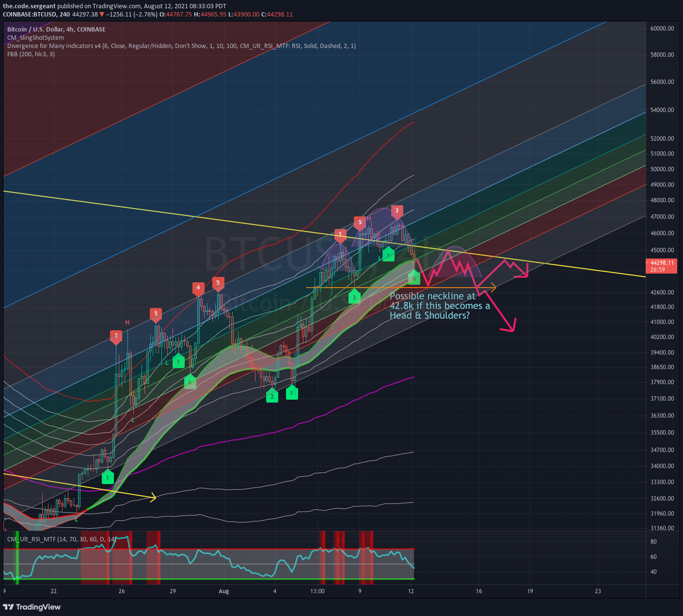683x616 pixels.
Task: Select the red '3' marker at chart top
Action: click(397, 211)
